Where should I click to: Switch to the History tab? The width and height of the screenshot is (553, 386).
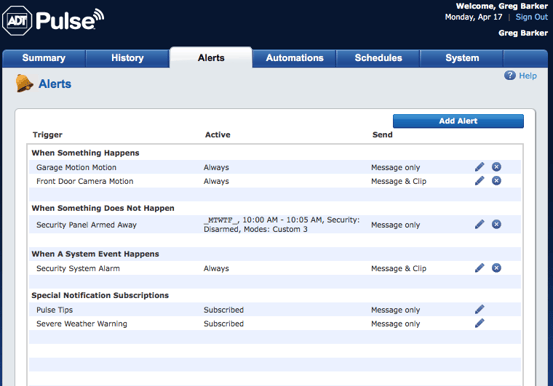pyautogui.click(x=127, y=58)
